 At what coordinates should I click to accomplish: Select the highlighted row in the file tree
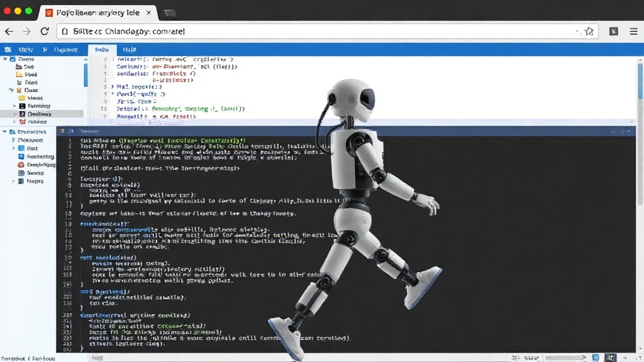[42, 114]
